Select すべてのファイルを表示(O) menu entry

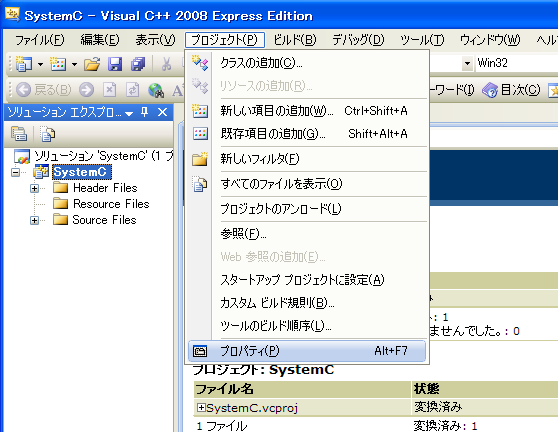coord(307,184)
